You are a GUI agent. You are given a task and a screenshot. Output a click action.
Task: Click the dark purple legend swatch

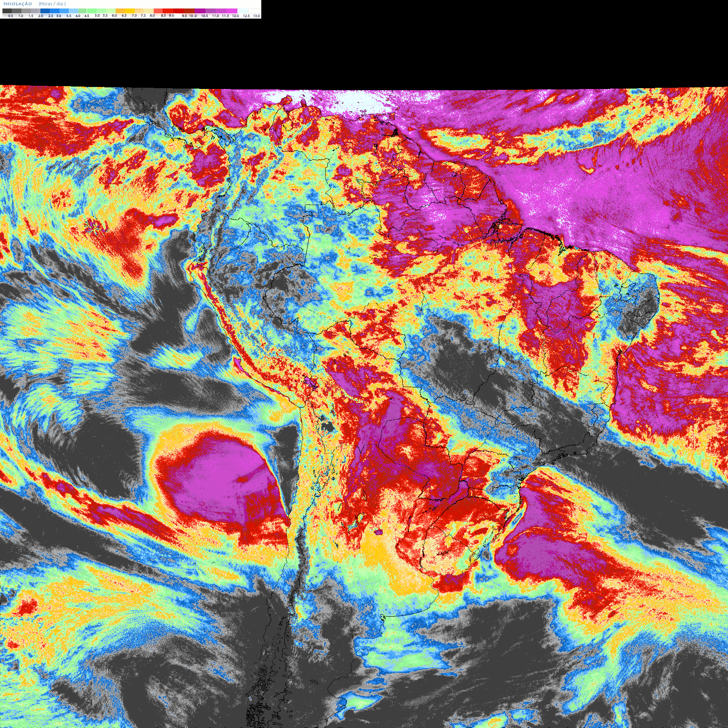200,11
